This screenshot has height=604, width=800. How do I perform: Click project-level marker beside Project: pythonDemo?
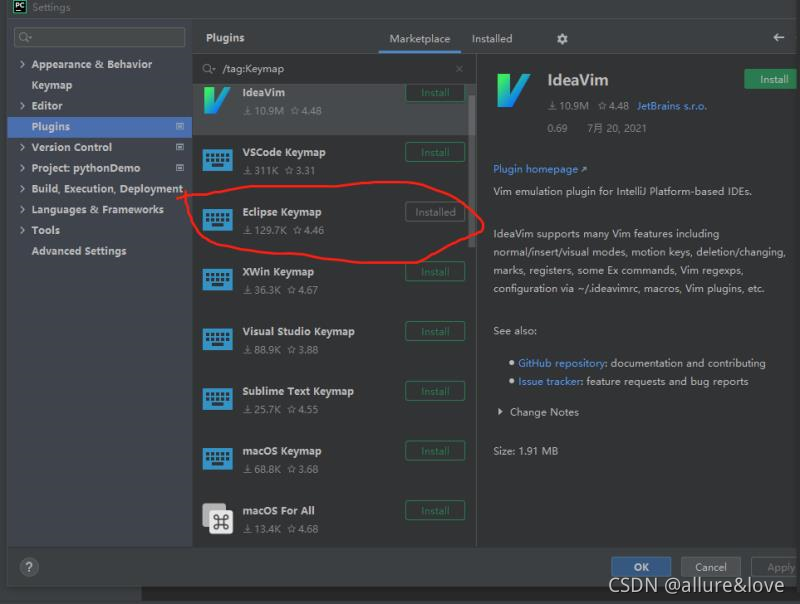coord(180,167)
